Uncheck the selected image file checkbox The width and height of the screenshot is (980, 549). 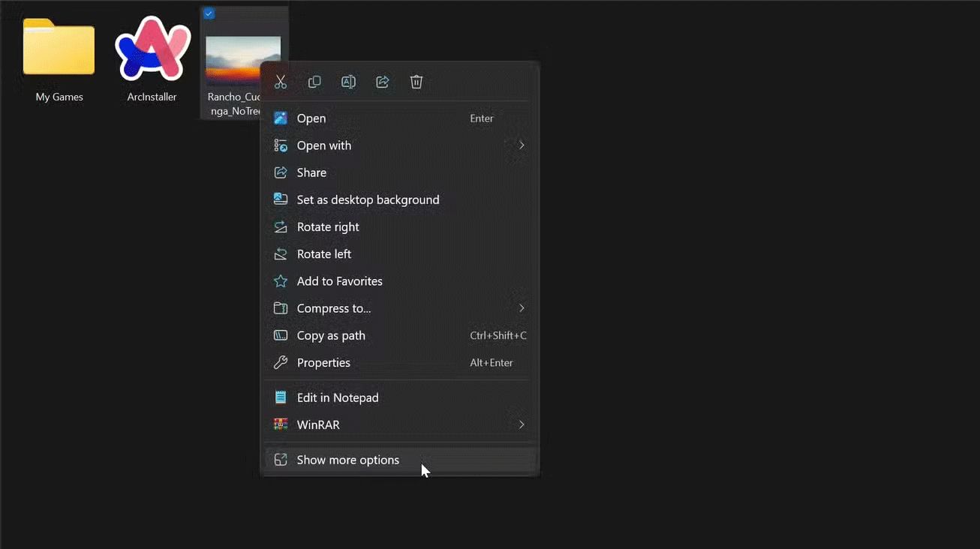tap(209, 13)
